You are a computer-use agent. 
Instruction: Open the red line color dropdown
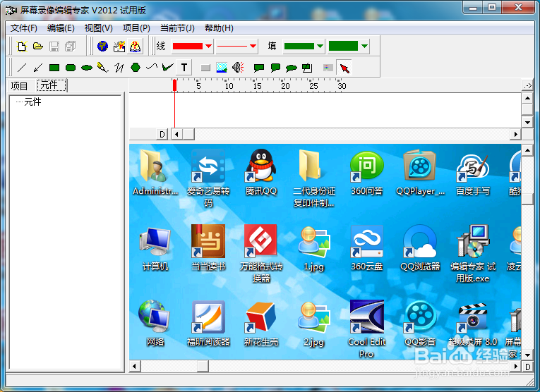click(209, 46)
